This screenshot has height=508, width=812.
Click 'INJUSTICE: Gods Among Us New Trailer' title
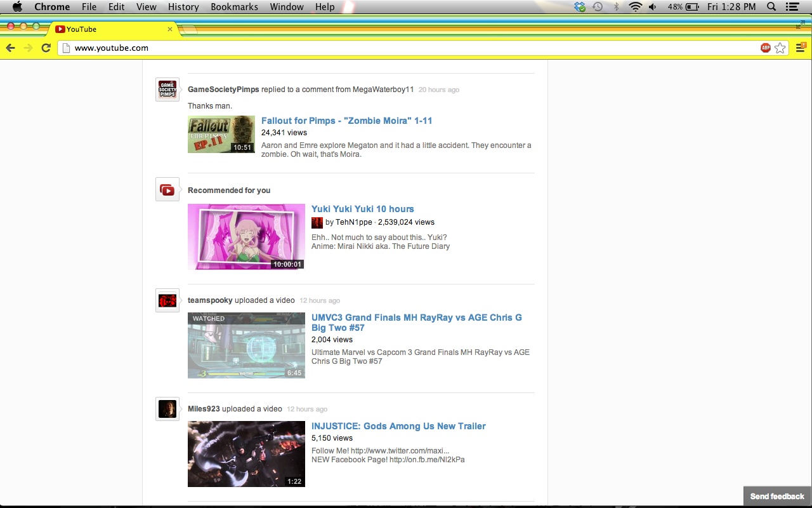[x=398, y=426]
